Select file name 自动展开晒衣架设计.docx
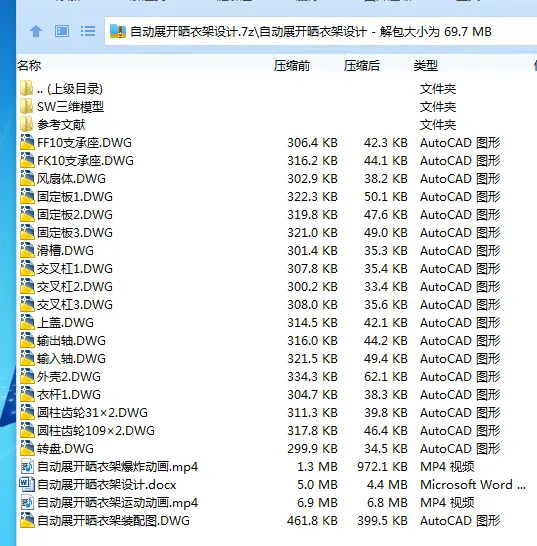Image resolution: width=537 pixels, height=546 pixels. pos(107,485)
